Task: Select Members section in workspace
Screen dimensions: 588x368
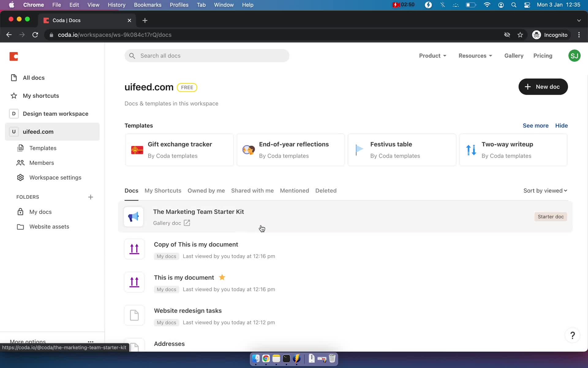Action: pos(41,162)
